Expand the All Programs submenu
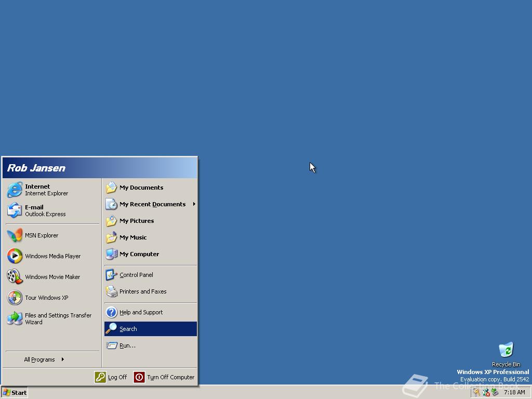Viewport: 532px width, 399px height. point(52,360)
